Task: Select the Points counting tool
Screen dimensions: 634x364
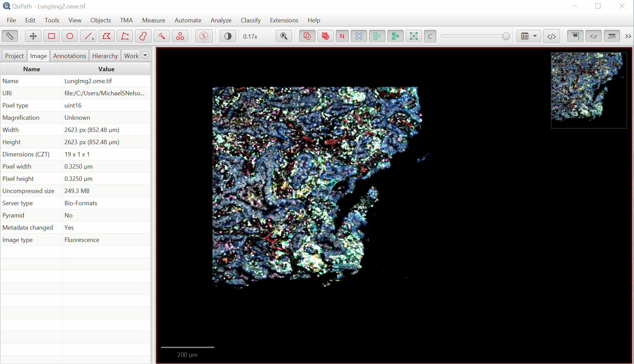Action: [x=180, y=36]
